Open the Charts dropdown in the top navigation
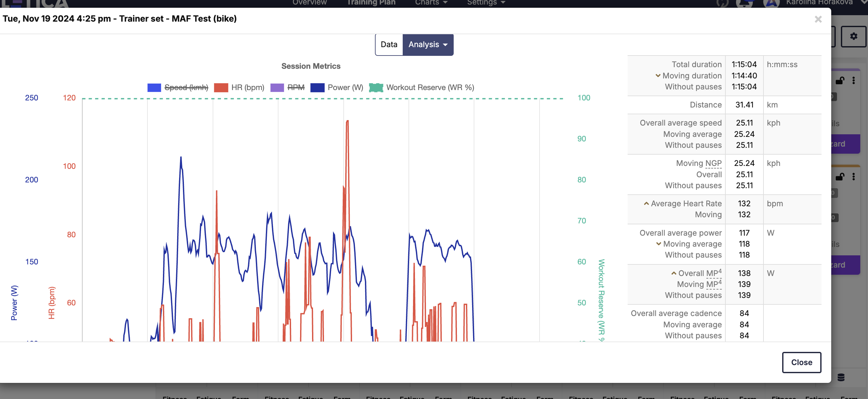Viewport: 868px width, 399px height. [431, 3]
